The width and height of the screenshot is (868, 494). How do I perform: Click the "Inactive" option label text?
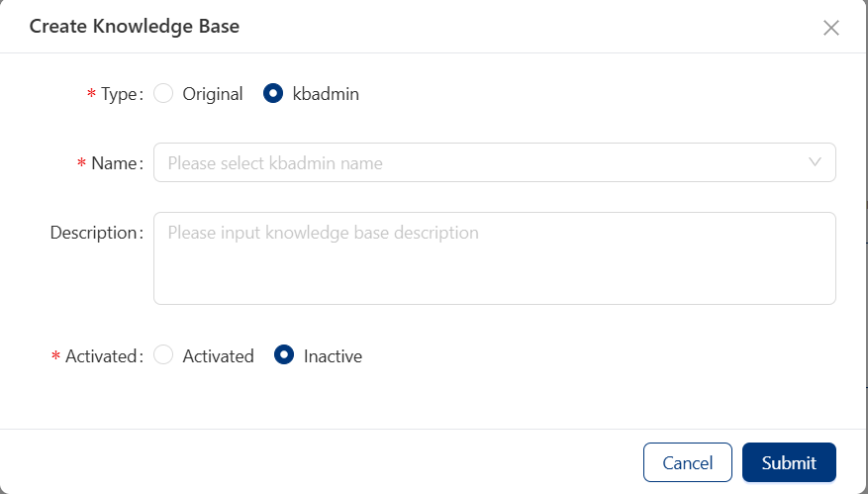[x=333, y=355]
